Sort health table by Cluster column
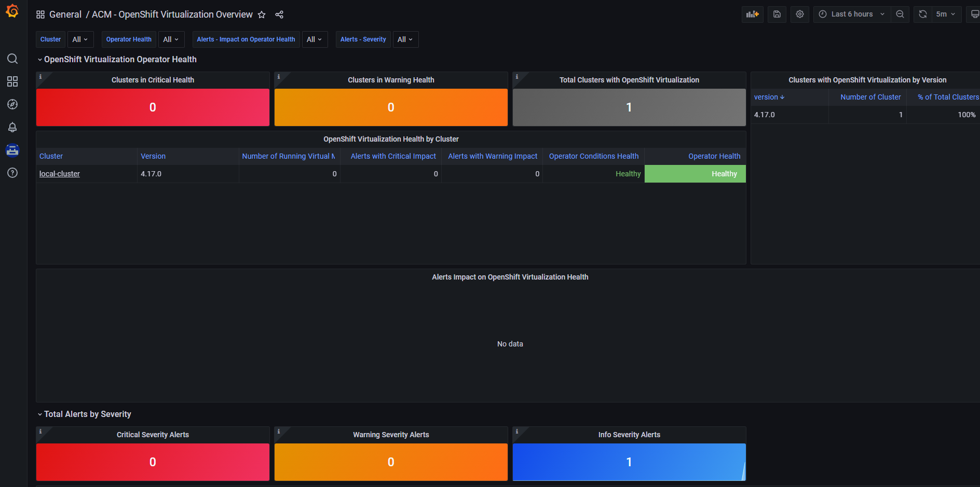Image resolution: width=980 pixels, height=487 pixels. (x=51, y=156)
